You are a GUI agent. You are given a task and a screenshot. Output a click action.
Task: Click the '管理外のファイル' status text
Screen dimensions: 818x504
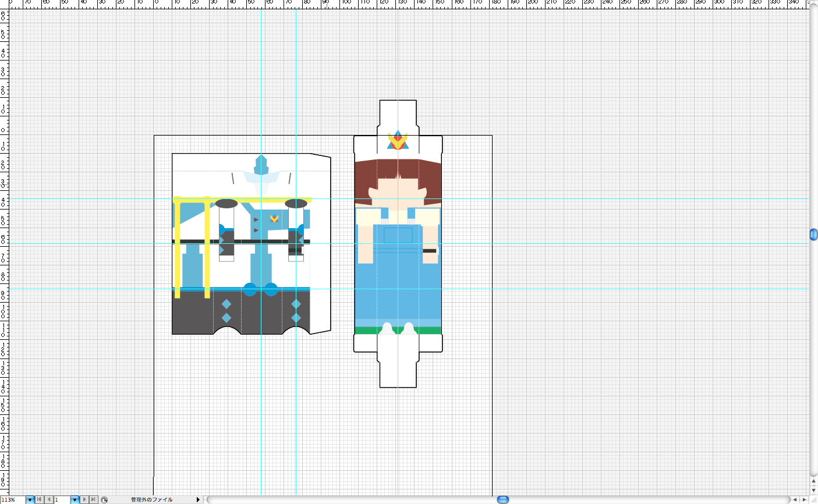[152, 499]
